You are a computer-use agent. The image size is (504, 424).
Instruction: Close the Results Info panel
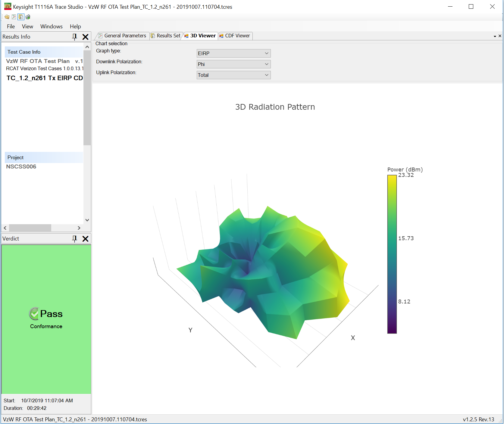click(x=86, y=37)
